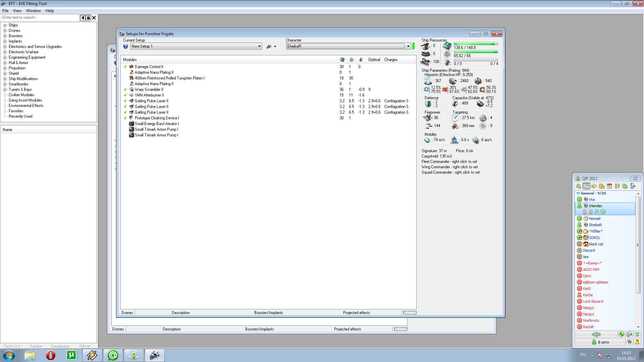Viewport: 644px width, 362px height.
Task: Click the armor hitpoints icon showing 2460
Action: [x=453, y=81]
